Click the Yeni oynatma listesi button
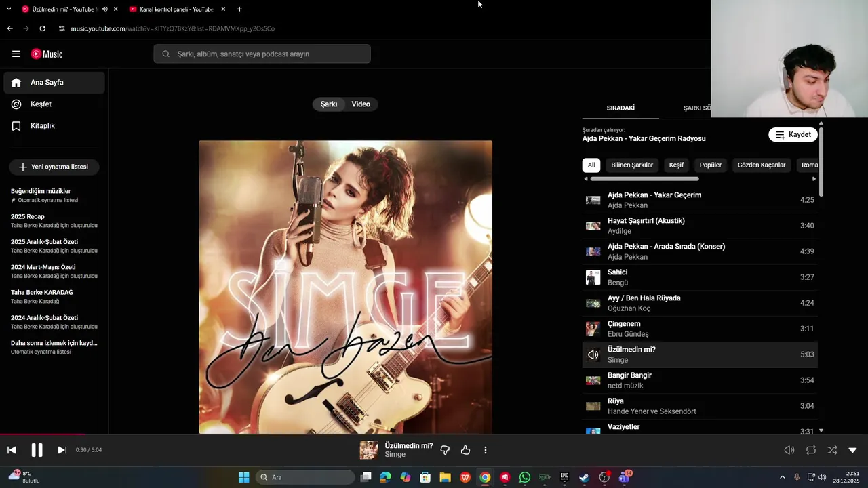The image size is (868, 488). point(54,167)
